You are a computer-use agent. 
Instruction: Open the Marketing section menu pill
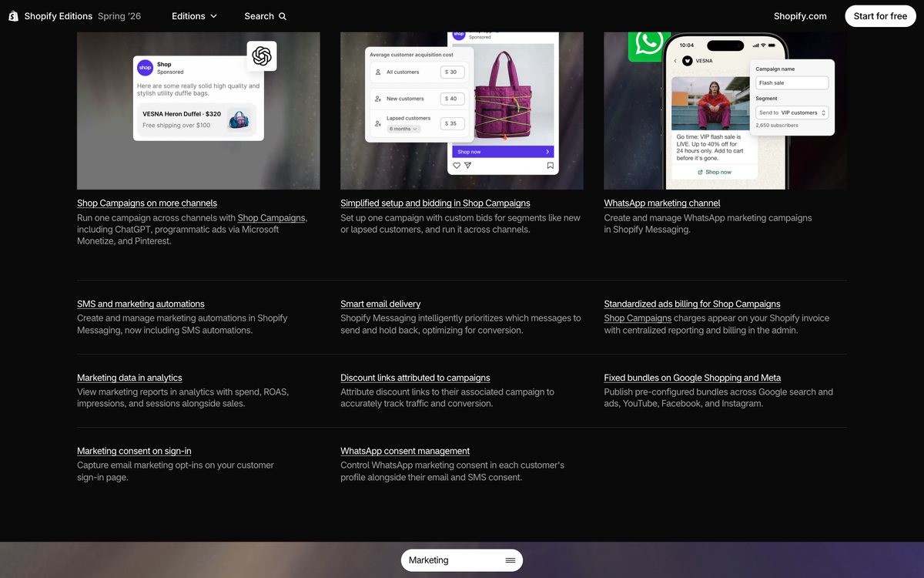(462, 560)
